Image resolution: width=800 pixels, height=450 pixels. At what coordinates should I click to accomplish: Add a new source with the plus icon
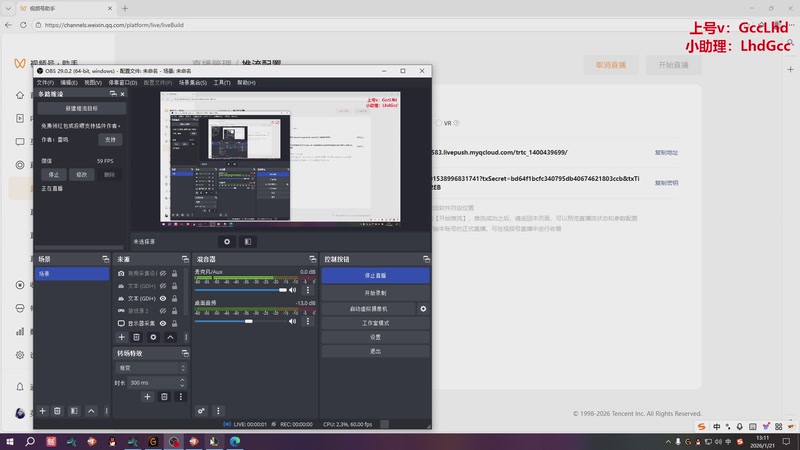(x=121, y=337)
